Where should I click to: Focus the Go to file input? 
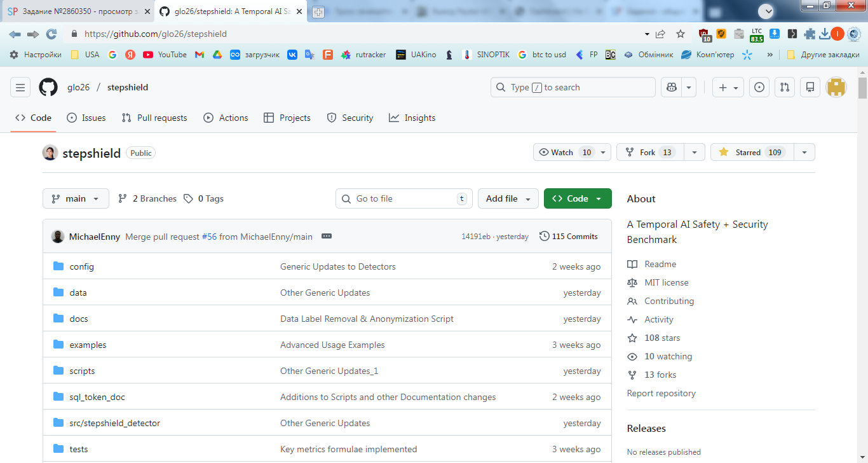click(x=404, y=198)
